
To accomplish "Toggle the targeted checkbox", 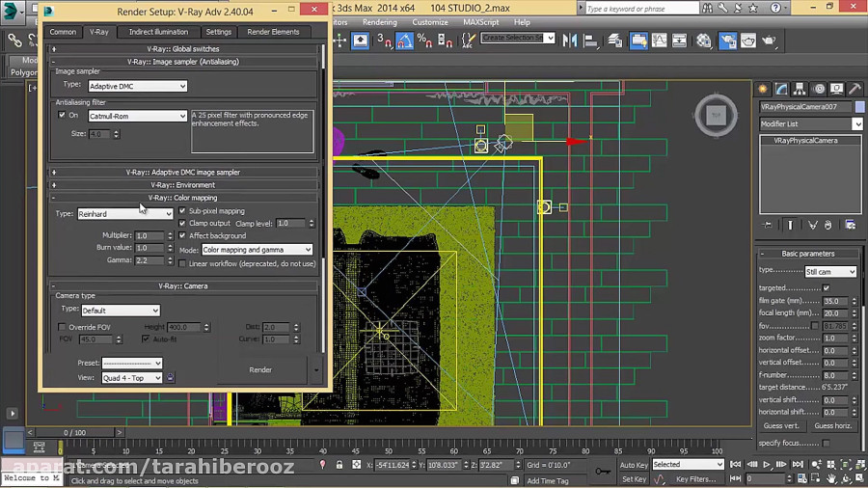I will (826, 287).
